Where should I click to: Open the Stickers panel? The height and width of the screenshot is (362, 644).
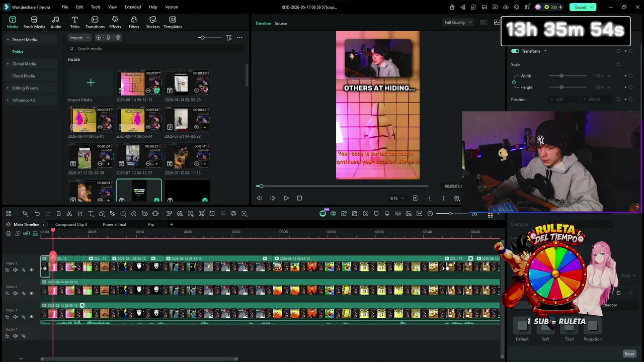(153, 23)
